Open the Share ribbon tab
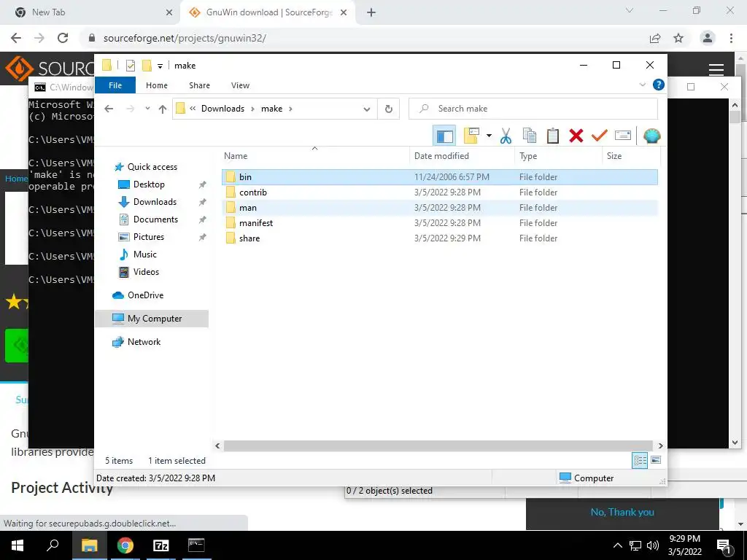The width and height of the screenshot is (747, 560). [199, 85]
